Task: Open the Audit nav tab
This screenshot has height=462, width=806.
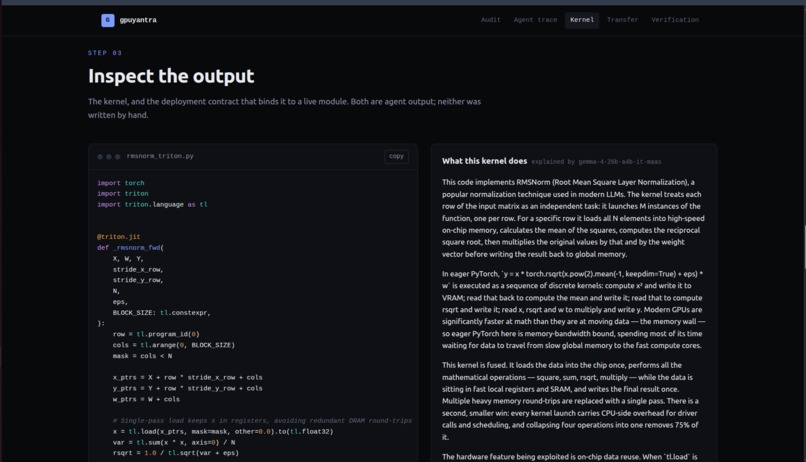Action: (x=490, y=20)
